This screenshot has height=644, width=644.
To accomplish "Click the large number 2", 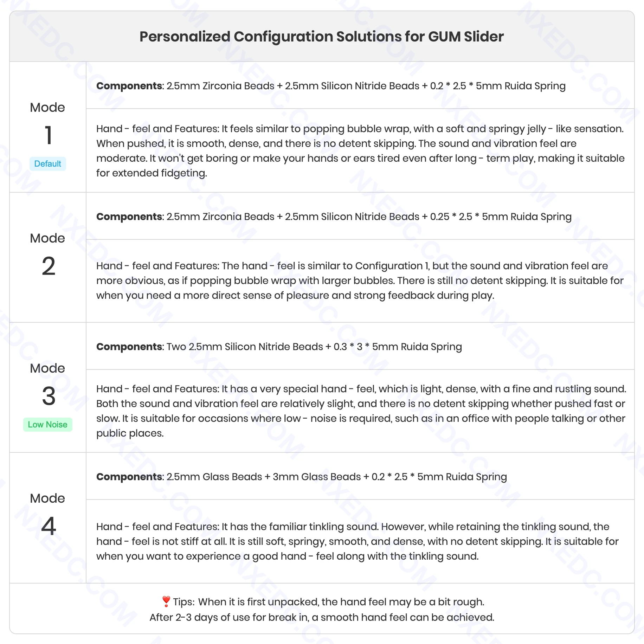I will (x=49, y=266).
